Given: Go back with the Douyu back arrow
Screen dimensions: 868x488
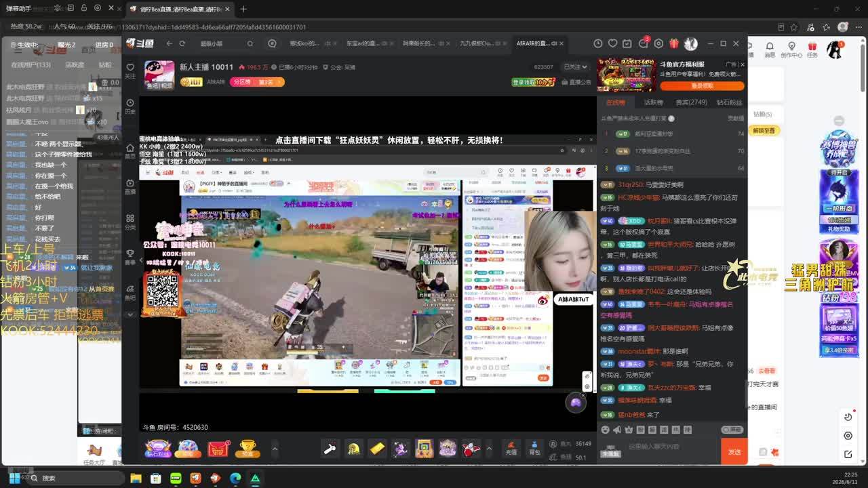Looking at the screenshot, I should [x=170, y=43].
